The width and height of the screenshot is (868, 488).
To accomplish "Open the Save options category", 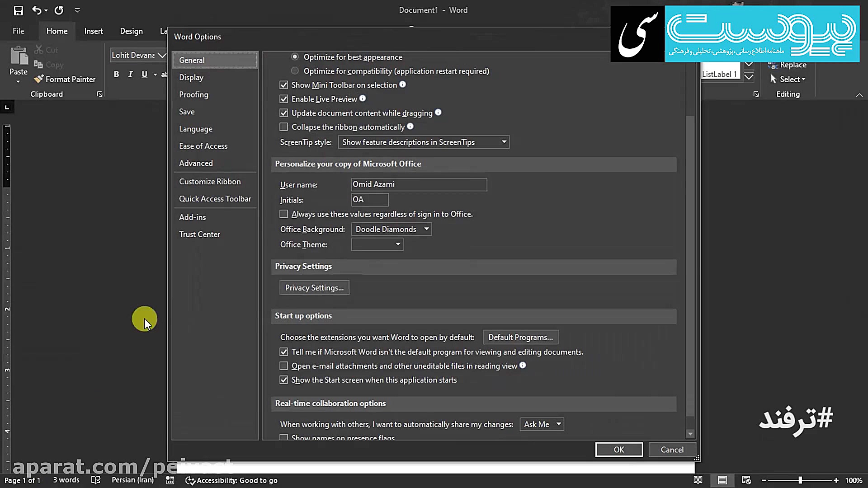I will (215, 112).
